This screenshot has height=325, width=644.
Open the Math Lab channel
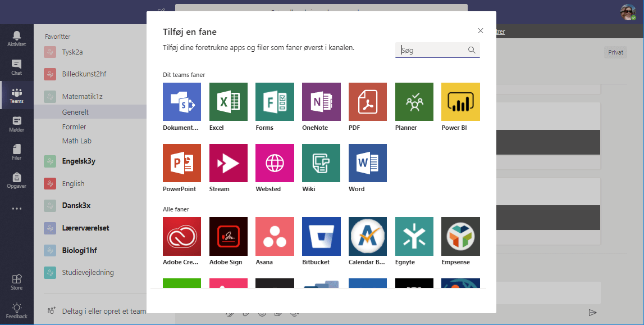[77, 141]
